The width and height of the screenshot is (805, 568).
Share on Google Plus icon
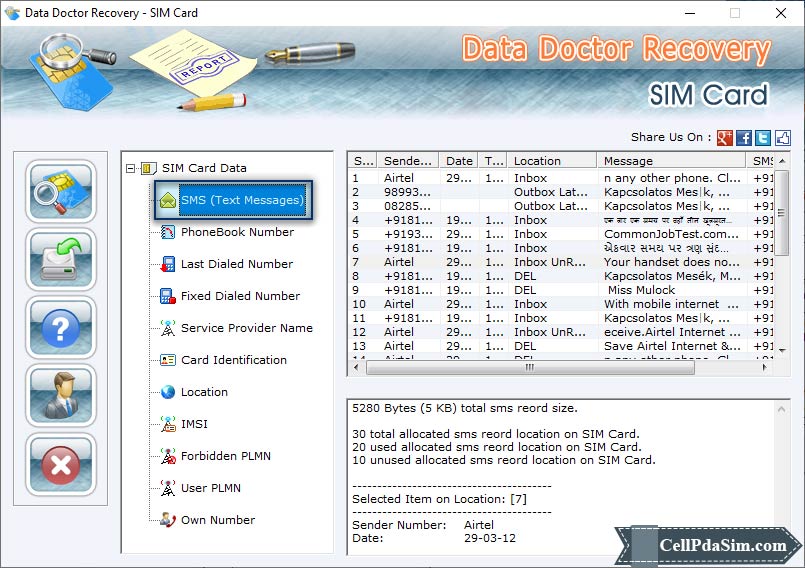point(725,138)
